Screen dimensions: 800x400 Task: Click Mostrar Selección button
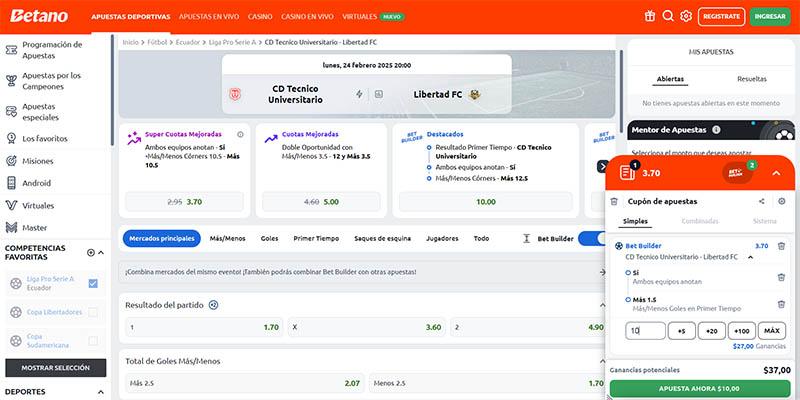click(x=56, y=368)
